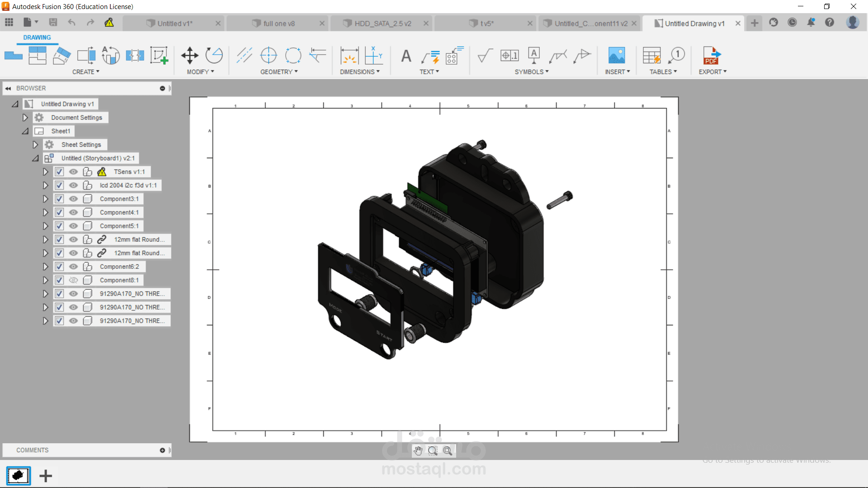Viewport: 868px width, 488px height.
Task: Select the Insert Image icon
Action: pos(616,56)
